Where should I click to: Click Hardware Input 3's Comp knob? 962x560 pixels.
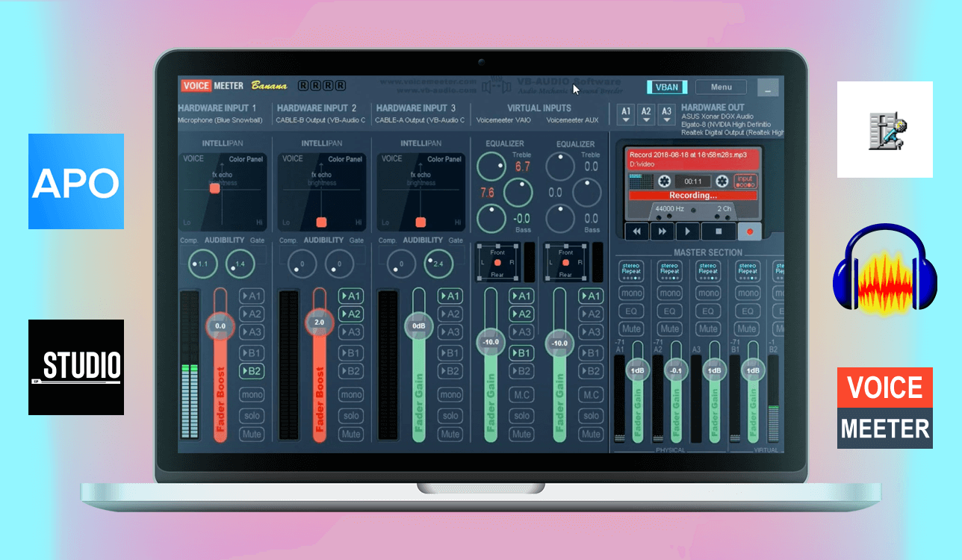402,264
